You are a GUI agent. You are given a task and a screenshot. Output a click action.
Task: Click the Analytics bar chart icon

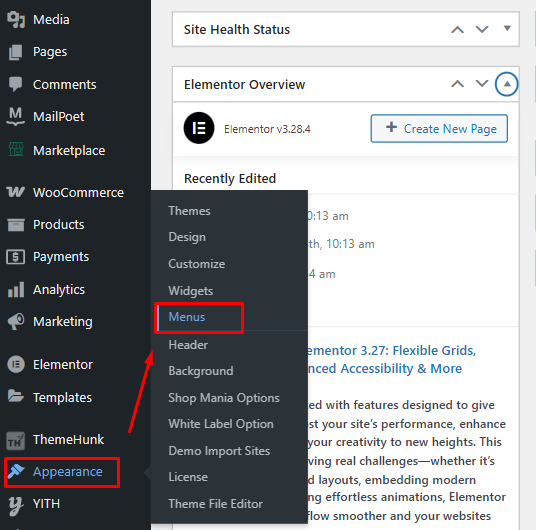pos(16,289)
